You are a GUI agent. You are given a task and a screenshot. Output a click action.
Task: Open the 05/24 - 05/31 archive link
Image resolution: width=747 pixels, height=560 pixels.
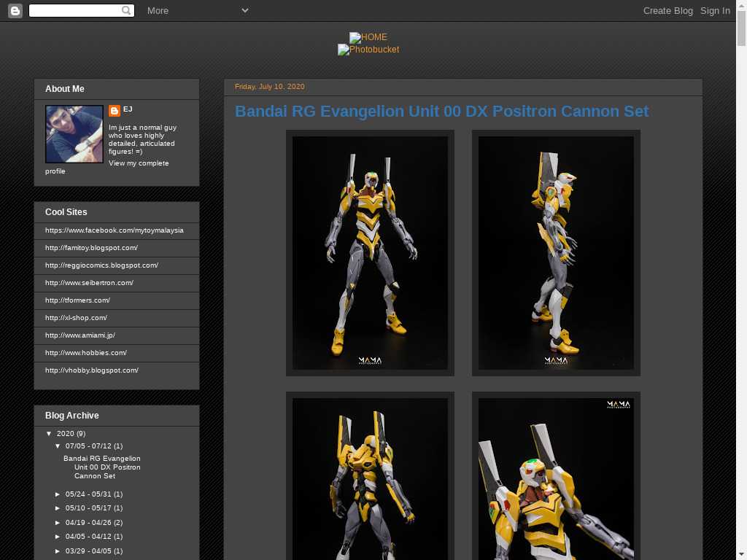click(x=88, y=494)
